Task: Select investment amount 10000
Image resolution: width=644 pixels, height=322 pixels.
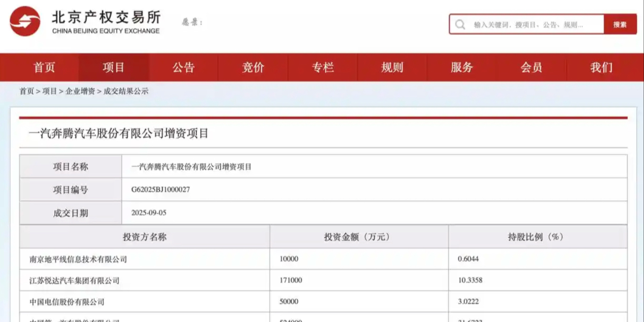Action: (289, 259)
